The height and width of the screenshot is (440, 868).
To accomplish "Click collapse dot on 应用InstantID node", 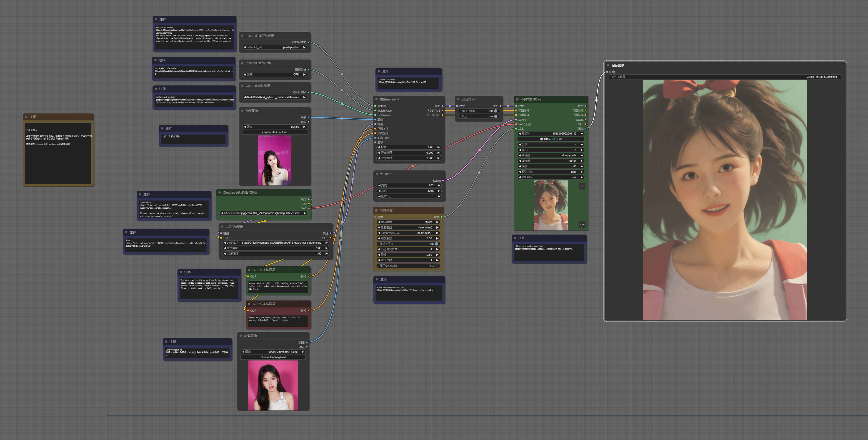I will (x=376, y=99).
